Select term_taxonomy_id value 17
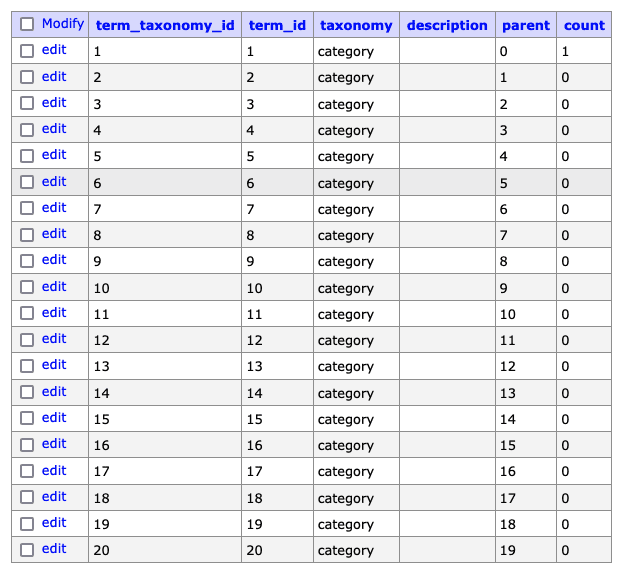The image size is (625, 571). 102,471
